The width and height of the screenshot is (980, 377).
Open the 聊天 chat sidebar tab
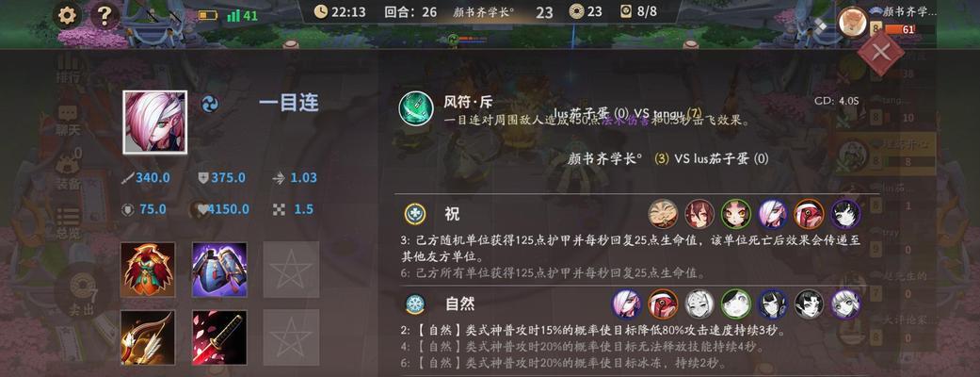point(68,120)
